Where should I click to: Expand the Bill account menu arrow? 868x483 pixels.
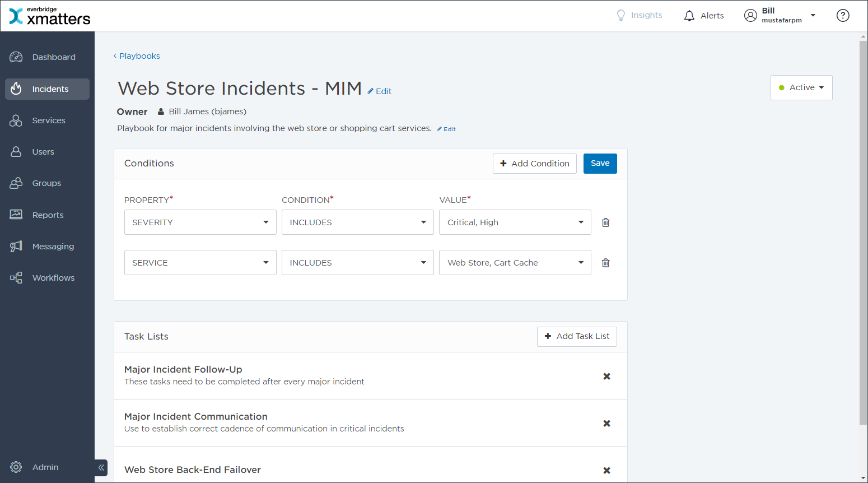(813, 16)
